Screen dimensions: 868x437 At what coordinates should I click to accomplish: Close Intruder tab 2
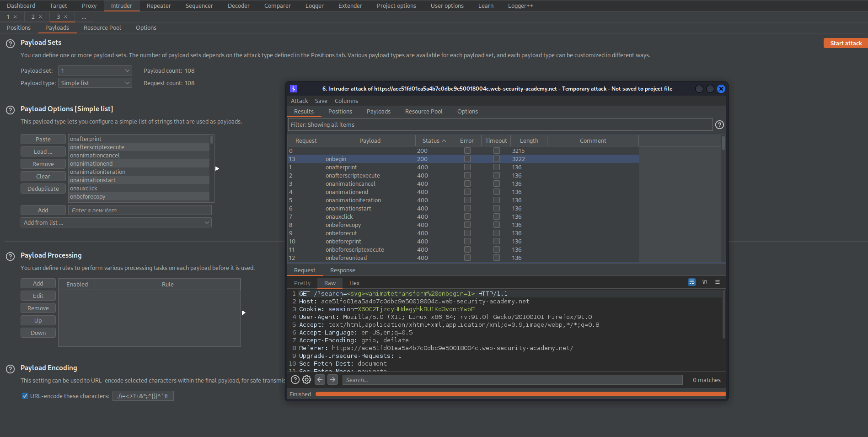pyautogui.click(x=40, y=17)
